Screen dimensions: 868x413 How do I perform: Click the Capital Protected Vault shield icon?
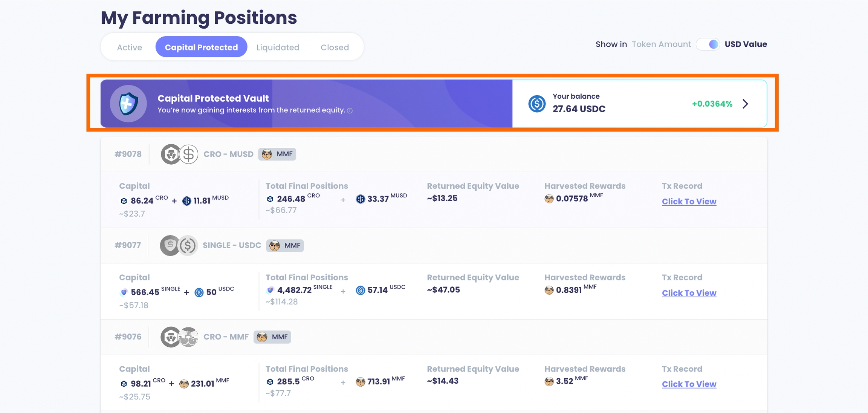point(128,104)
